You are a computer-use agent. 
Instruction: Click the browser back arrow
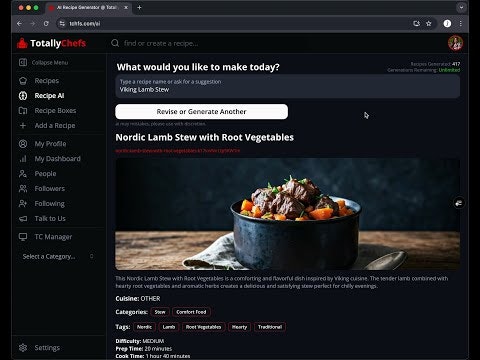(x=19, y=24)
